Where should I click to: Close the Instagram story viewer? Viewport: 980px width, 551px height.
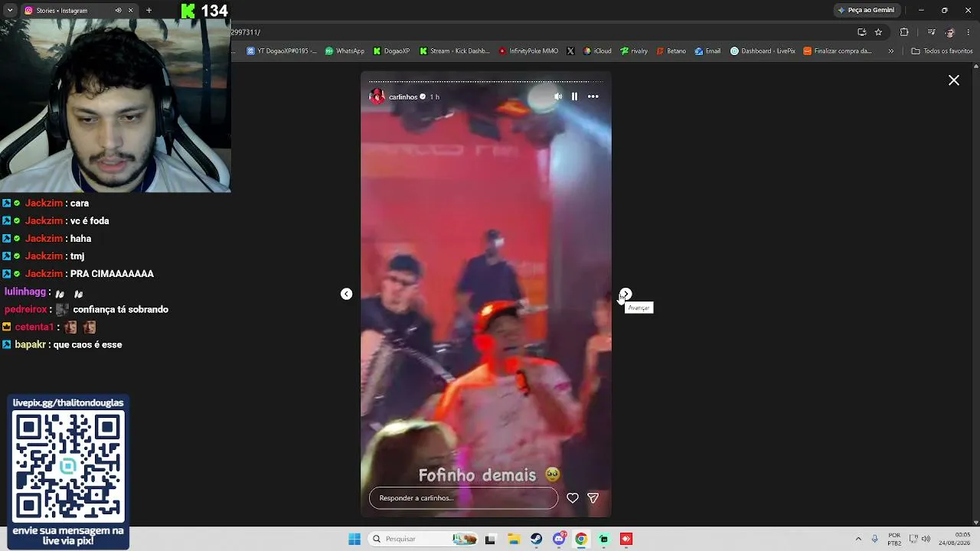click(954, 80)
